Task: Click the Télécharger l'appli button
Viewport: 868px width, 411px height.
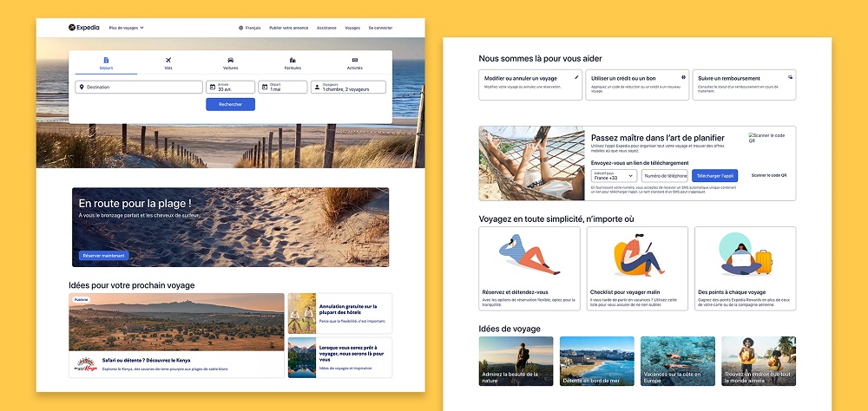Action: pos(714,175)
